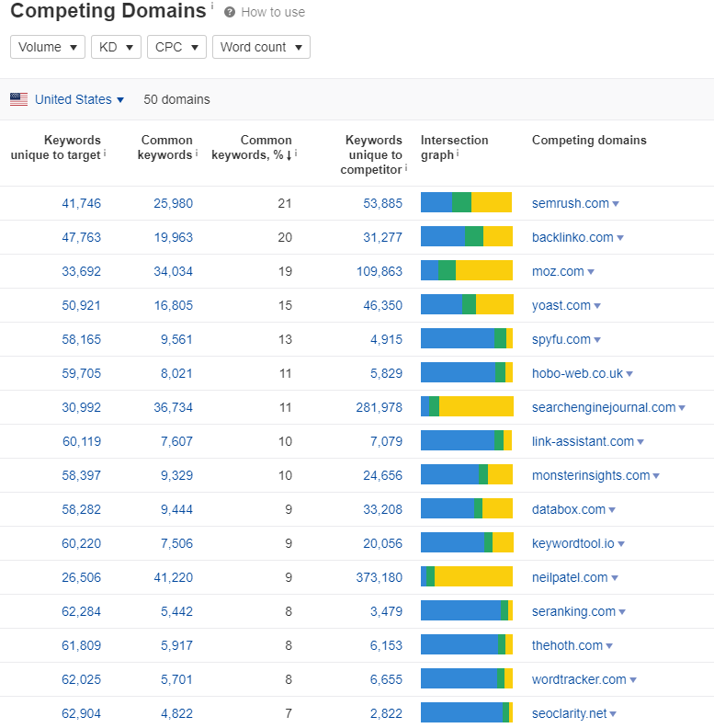
Task: Click the neilpatel.com intersection graph bar
Action: click(467, 576)
